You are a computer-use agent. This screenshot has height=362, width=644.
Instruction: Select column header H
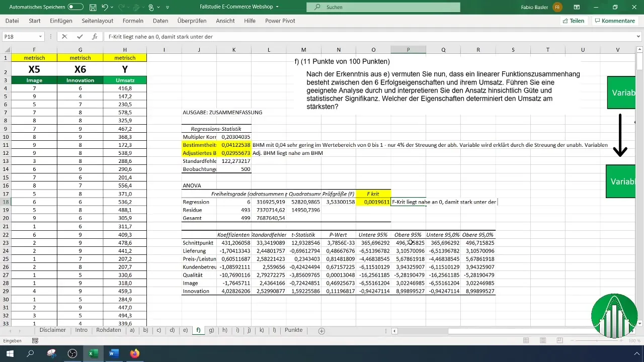tap(125, 49)
